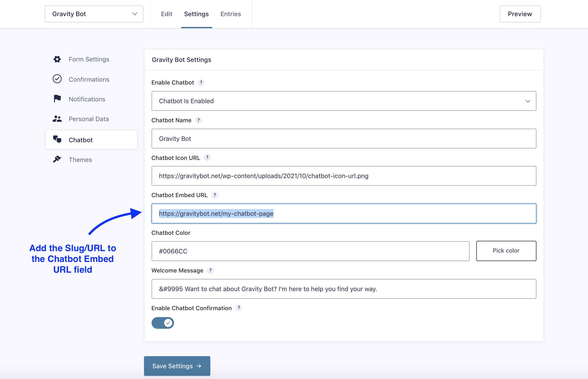The image size is (588, 379).
Task: Switch to the Entries tab
Action: [231, 14]
